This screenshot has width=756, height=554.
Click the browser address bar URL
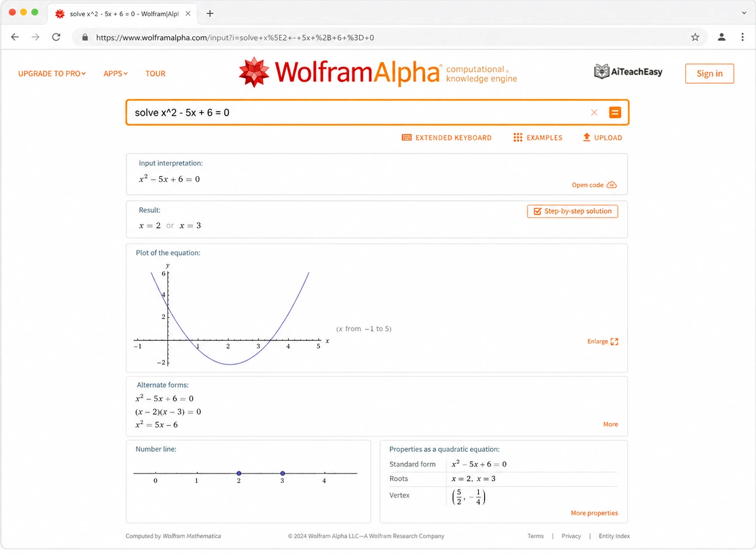(235, 38)
